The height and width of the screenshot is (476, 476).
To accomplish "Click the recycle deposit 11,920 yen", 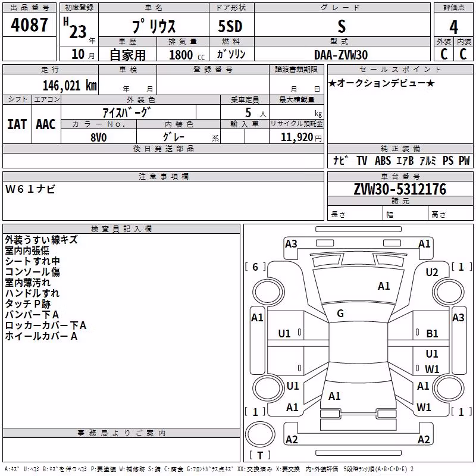I will point(301,137).
